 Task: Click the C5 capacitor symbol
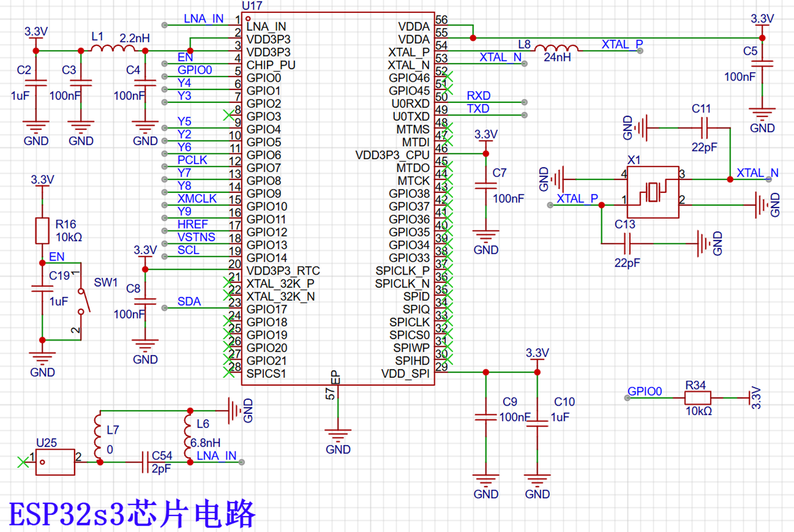pyautogui.click(x=762, y=63)
